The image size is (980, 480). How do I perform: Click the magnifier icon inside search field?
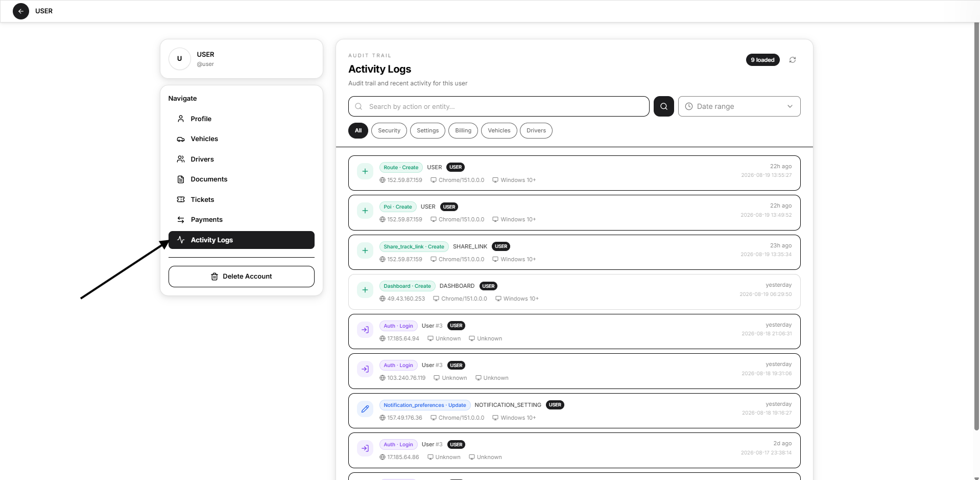358,106
